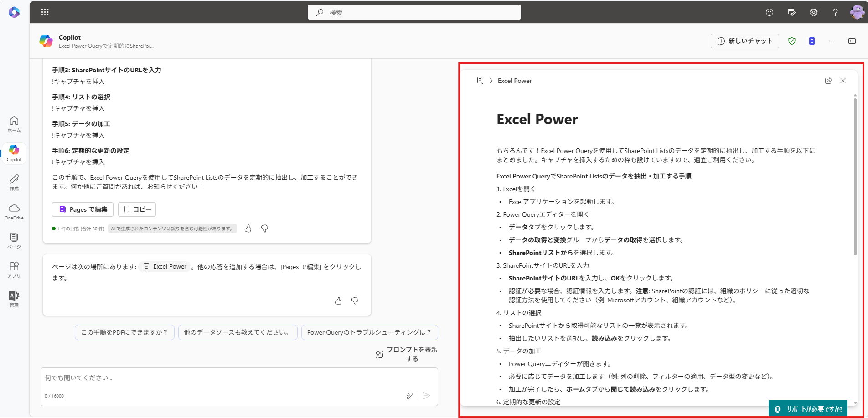Image resolution: width=868 pixels, height=418 pixels.
Task: Click the Excel Power page title heading
Action: [537, 119]
